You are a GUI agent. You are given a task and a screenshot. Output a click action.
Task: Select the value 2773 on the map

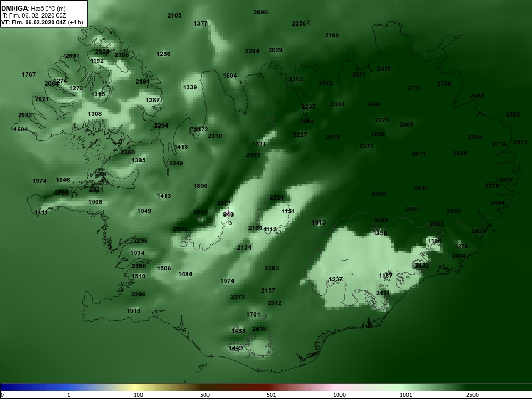326,83
